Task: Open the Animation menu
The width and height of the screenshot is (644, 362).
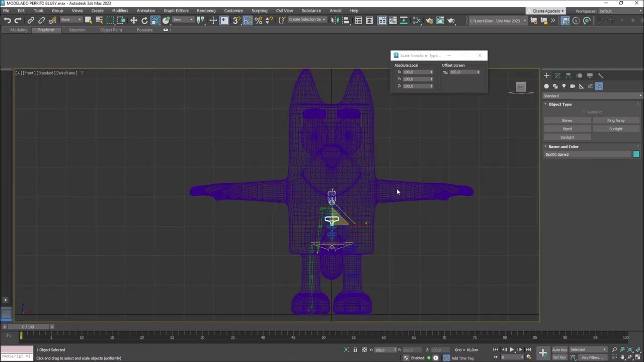Action: pos(146,11)
